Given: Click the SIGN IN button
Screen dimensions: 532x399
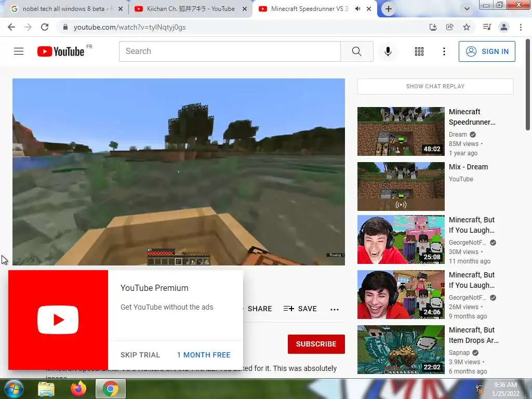Looking at the screenshot, I should click(487, 51).
